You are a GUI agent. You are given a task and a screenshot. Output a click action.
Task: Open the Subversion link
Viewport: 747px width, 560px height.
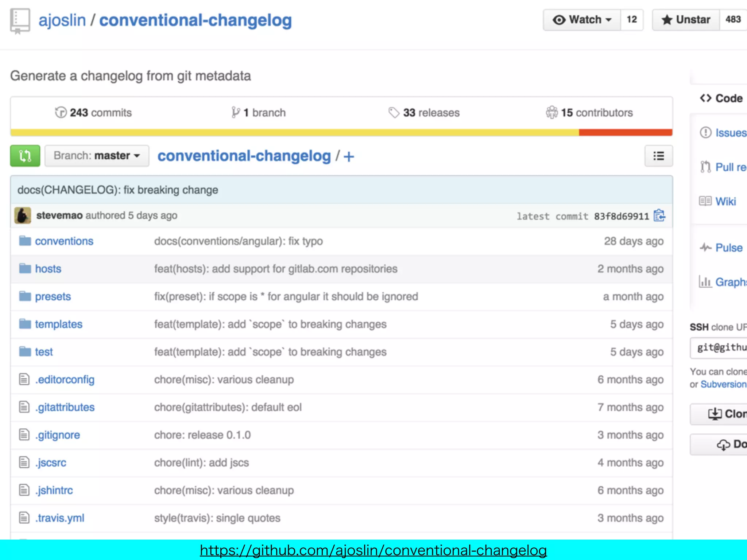[724, 385]
